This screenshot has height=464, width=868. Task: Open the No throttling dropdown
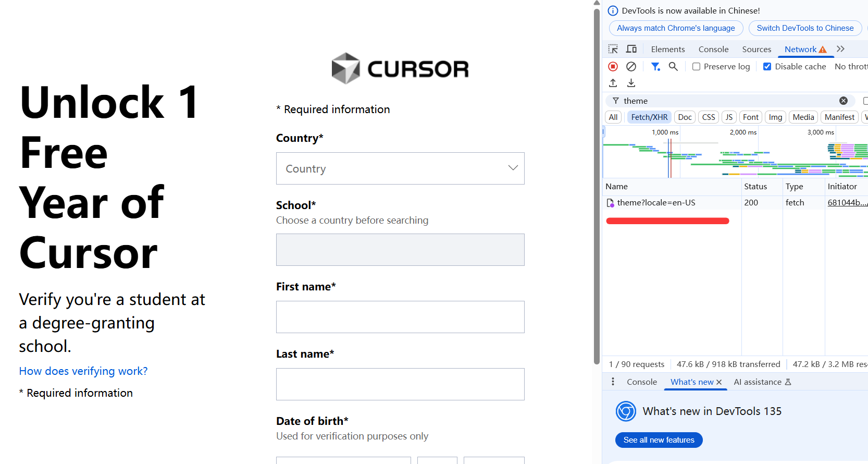click(x=851, y=66)
